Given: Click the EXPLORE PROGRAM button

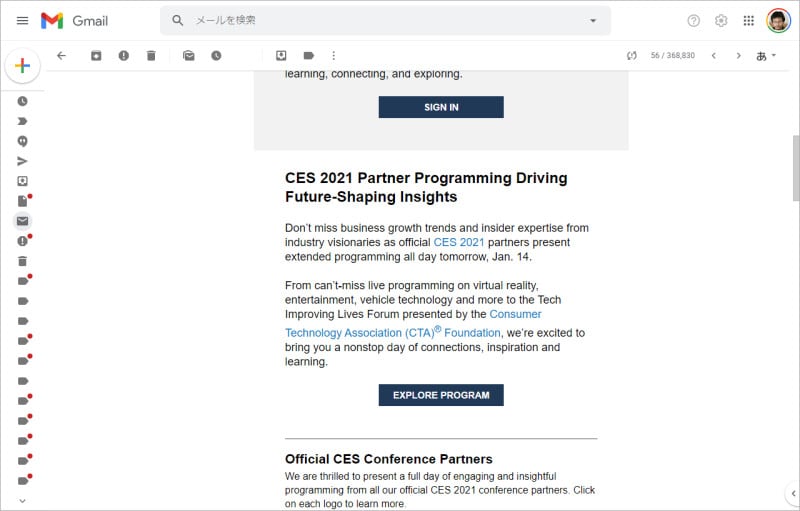Looking at the screenshot, I should click(441, 395).
